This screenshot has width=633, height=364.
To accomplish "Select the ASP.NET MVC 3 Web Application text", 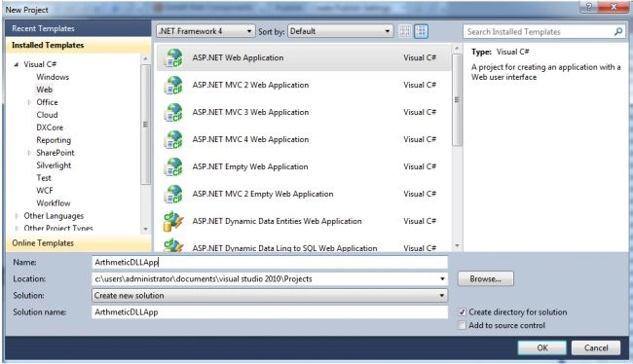I will pos(250,112).
